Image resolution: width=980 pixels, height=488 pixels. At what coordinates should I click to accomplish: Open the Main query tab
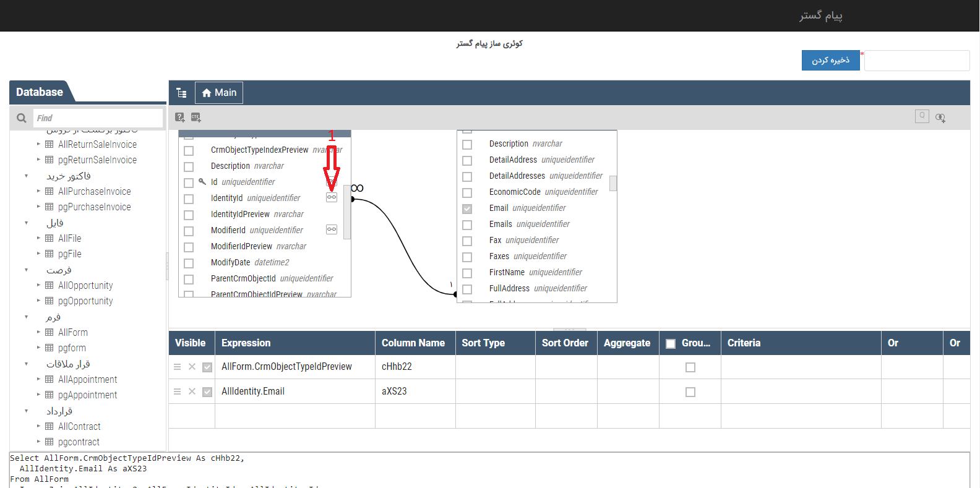pyautogui.click(x=219, y=93)
